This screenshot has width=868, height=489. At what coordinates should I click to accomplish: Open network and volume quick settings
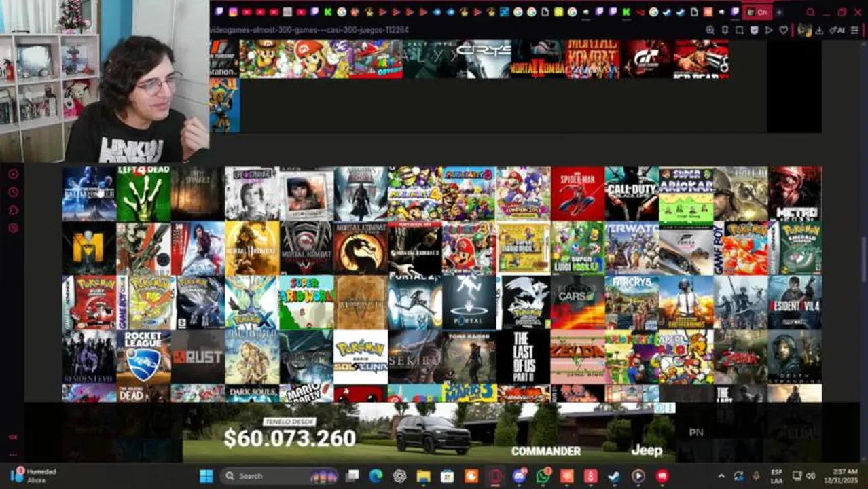point(803,476)
